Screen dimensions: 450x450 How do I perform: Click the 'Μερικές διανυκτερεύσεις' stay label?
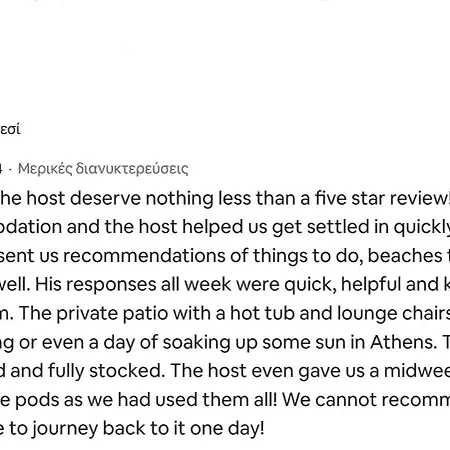click(103, 169)
